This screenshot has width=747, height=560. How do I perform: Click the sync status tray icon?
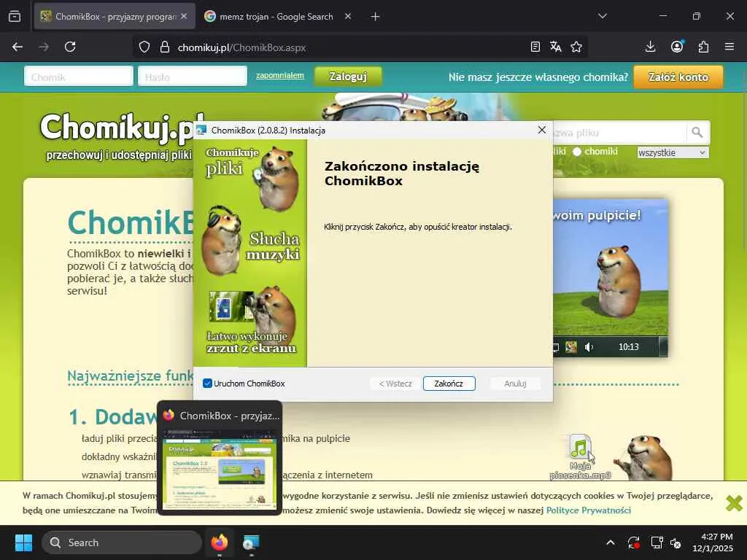click(634, 542)
